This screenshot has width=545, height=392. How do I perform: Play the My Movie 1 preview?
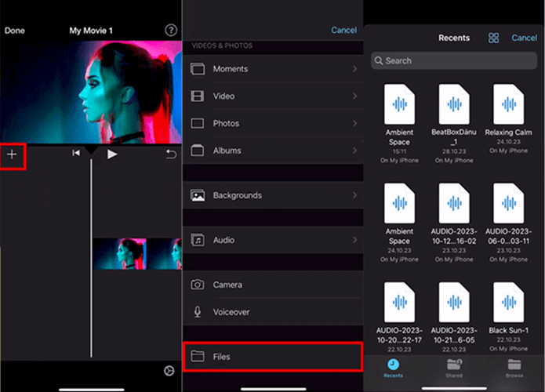[111, 154]
